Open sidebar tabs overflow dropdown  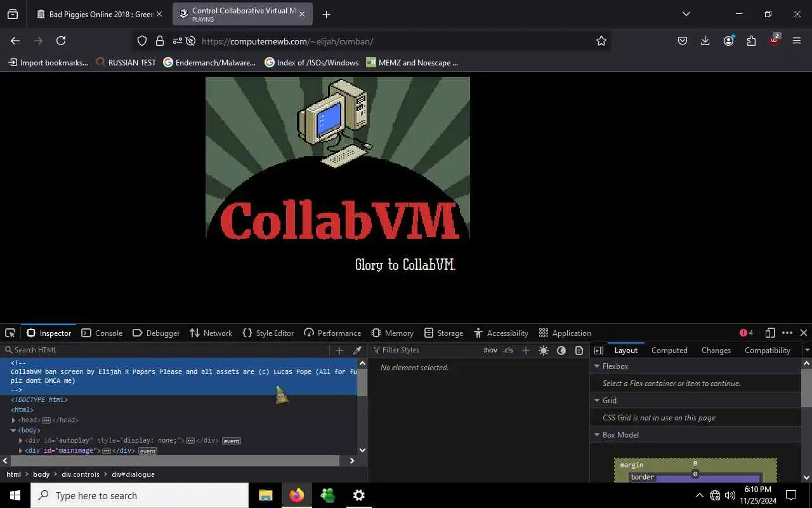point(807,350)
